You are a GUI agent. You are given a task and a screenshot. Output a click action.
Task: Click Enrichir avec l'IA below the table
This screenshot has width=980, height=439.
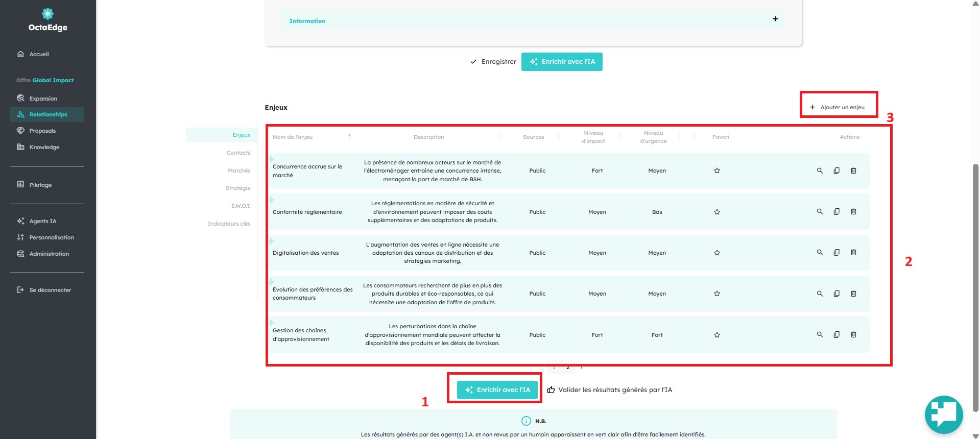point(497,390)
